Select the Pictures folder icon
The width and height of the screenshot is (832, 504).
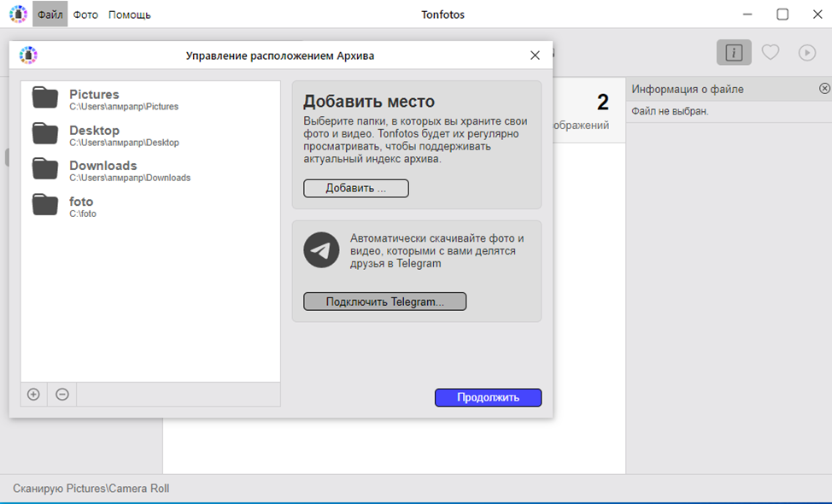(45, 97)
